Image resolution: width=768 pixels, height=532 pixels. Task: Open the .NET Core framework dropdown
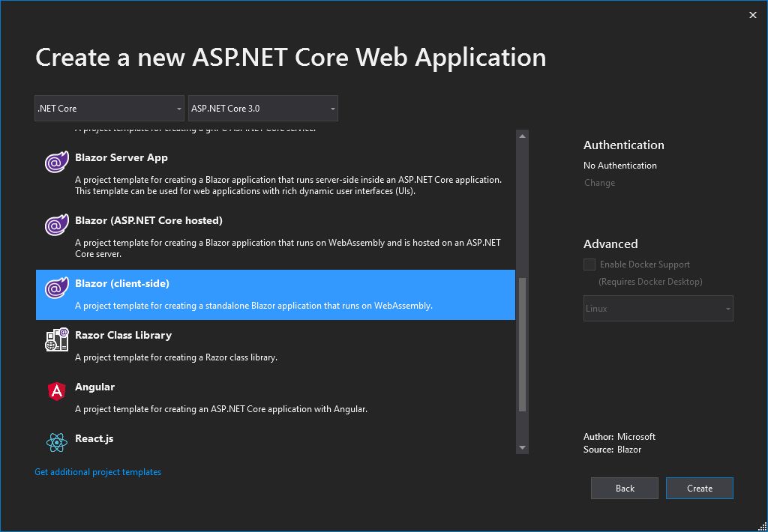[x=109, y=109]
